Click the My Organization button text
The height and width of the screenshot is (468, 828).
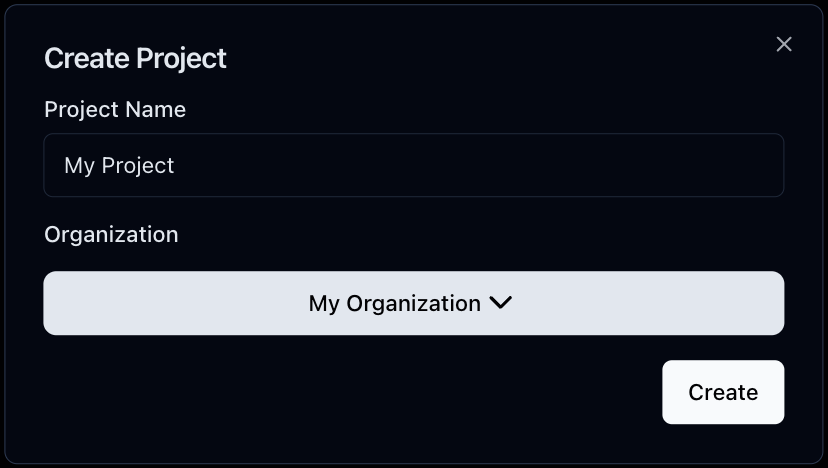pyautogui.click(x=394, y=303)
